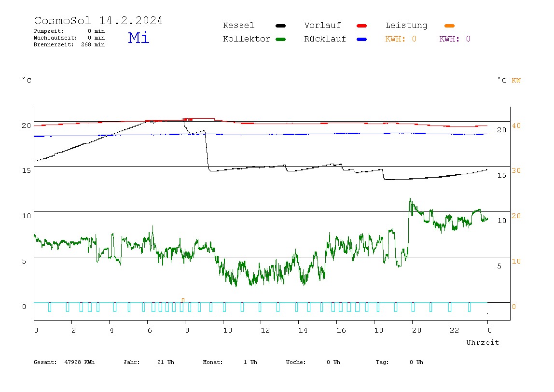The image size is (554, 392).
Task: Click hour label '22' on the time axis
Action: click(455, 330)
